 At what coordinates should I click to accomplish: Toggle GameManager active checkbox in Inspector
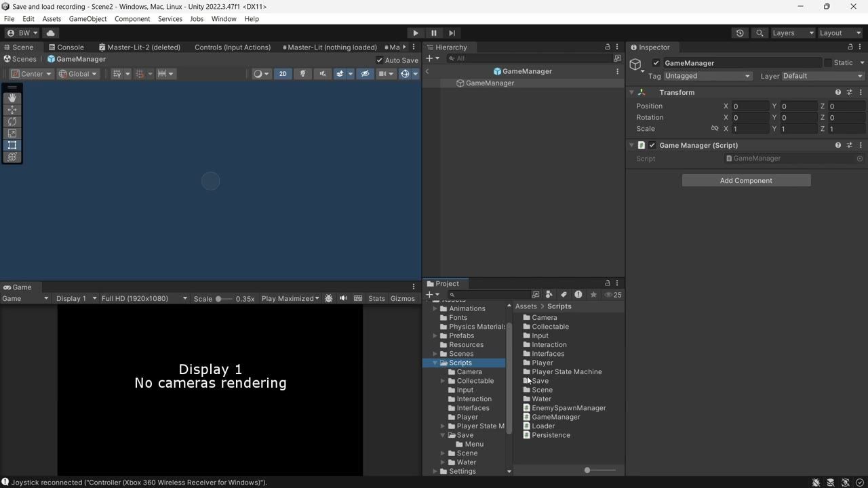(x=656, y=63)
